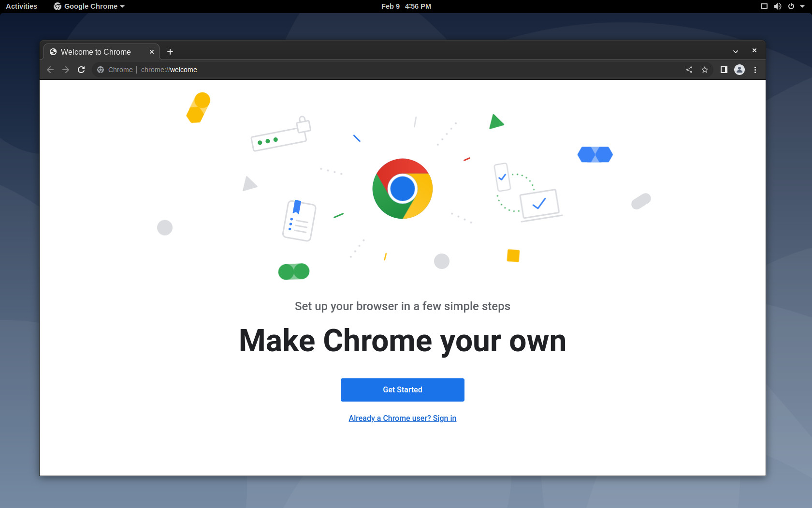Expand the system menu arrow
This screenshot has width=812, height=508.
(x=802, y=6)
